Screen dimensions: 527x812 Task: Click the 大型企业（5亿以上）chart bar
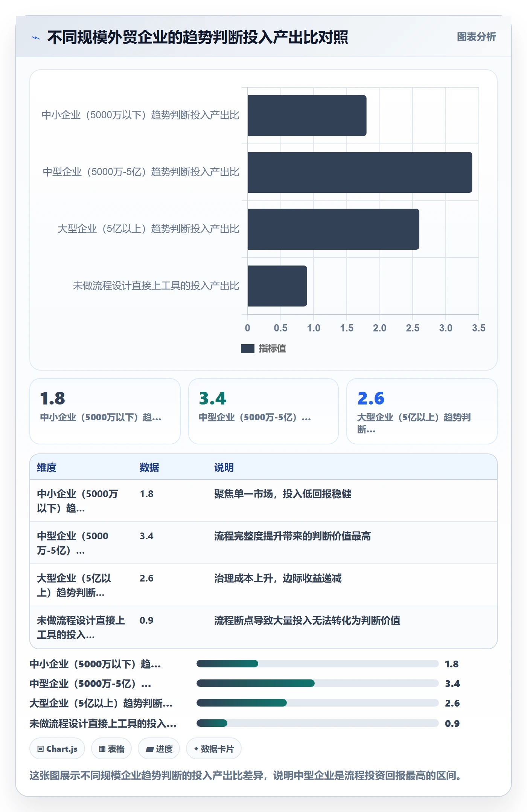coord(334,229)
